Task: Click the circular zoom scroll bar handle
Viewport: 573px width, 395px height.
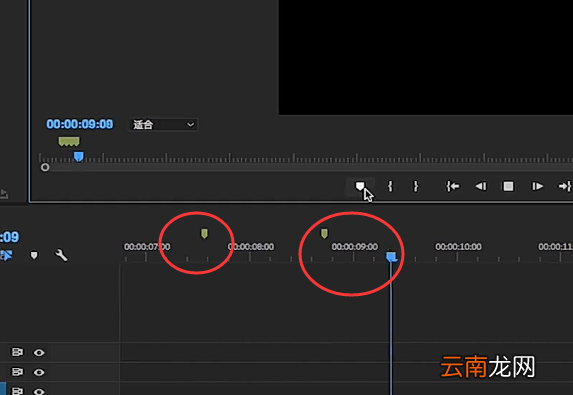Action: point(45,167)
